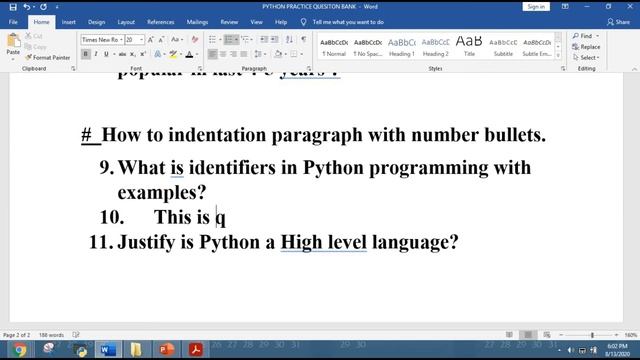Open line and paragraph spacing options
Screen dimensions: 640x360
pyautogui.click(x=259, y=54)
